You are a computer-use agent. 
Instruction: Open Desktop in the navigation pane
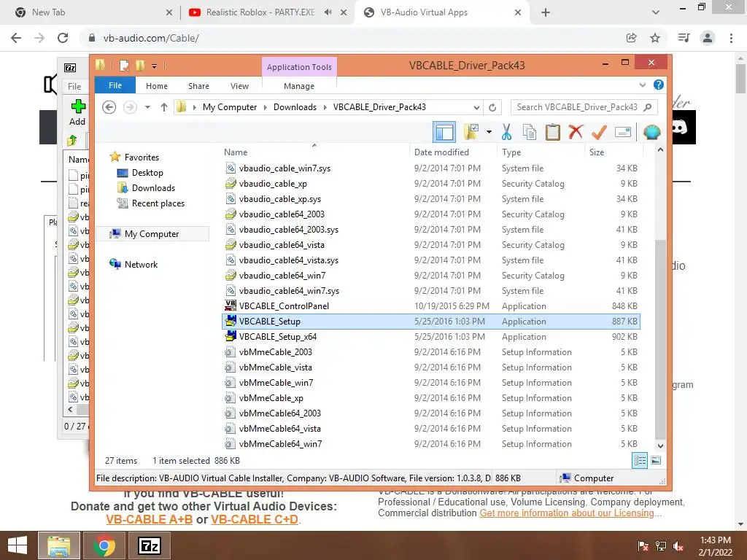[147, 172]
